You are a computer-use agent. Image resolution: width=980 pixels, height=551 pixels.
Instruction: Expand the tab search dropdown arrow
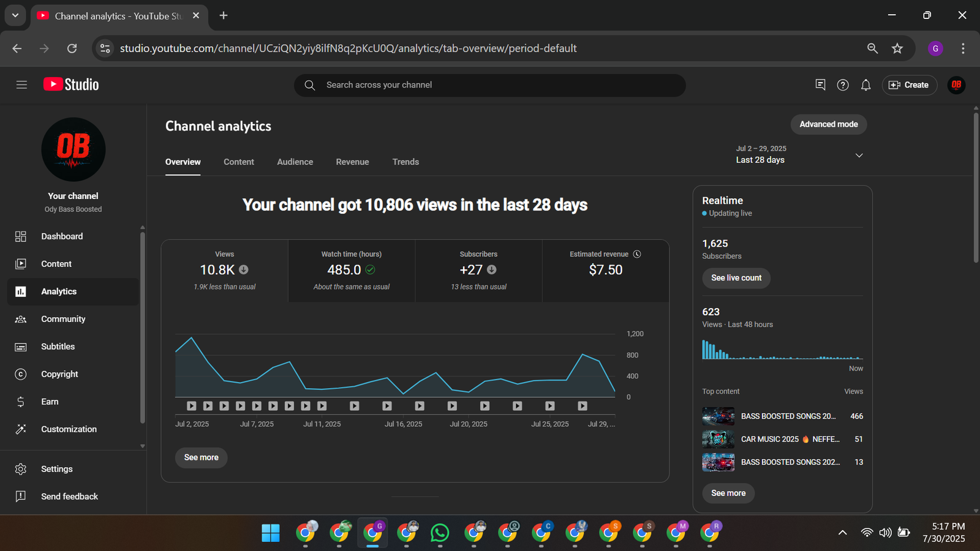coord(15,15)
